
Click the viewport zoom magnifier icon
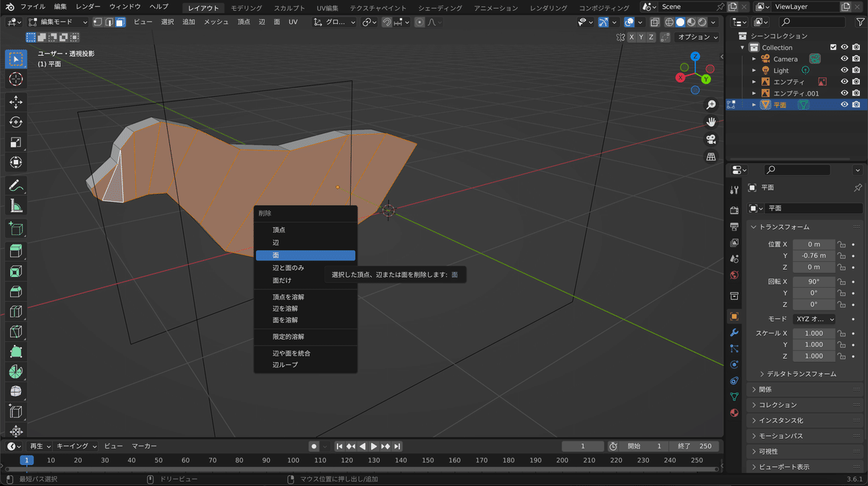tap(711, 105)
